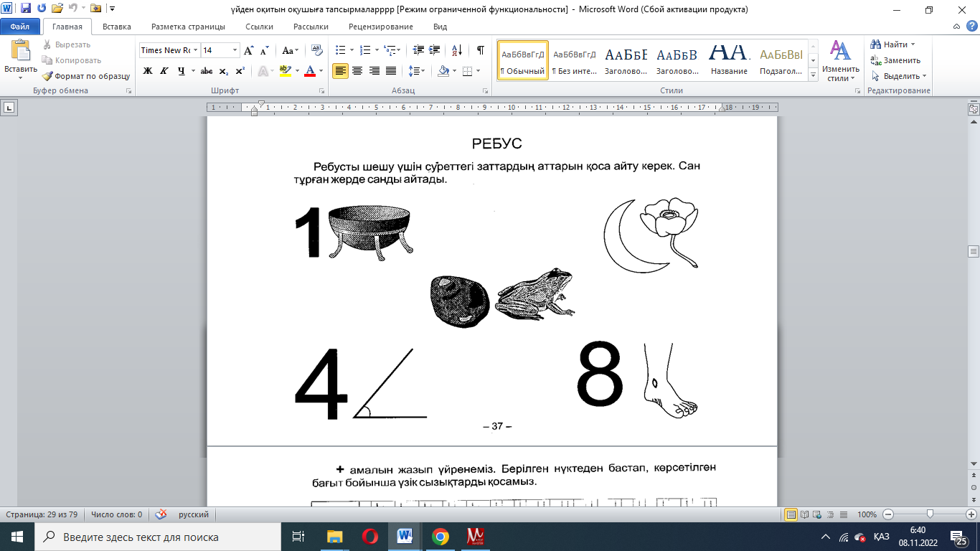Switch to the Разметка страницы tab

(188, 27)
